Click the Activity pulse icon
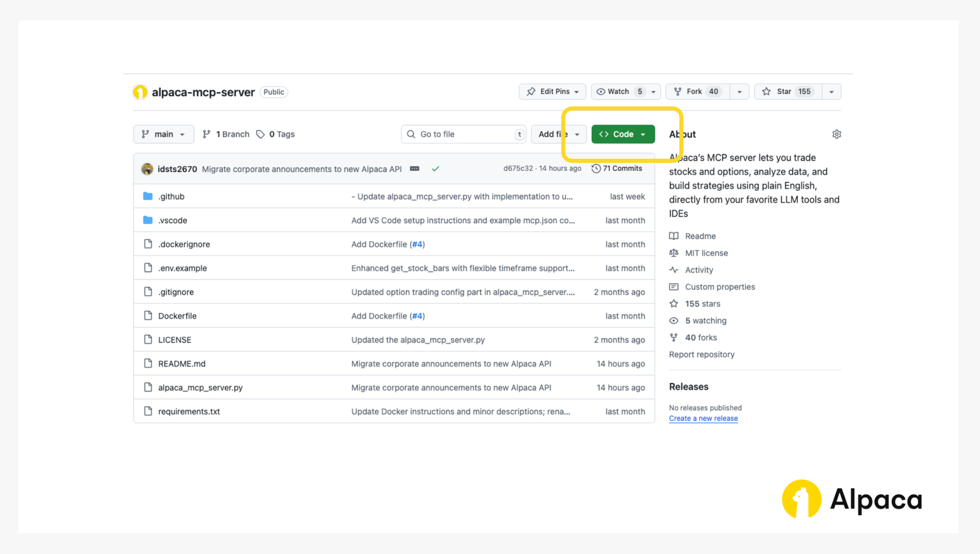The image size is (980, 554). (x=674, y=270)
